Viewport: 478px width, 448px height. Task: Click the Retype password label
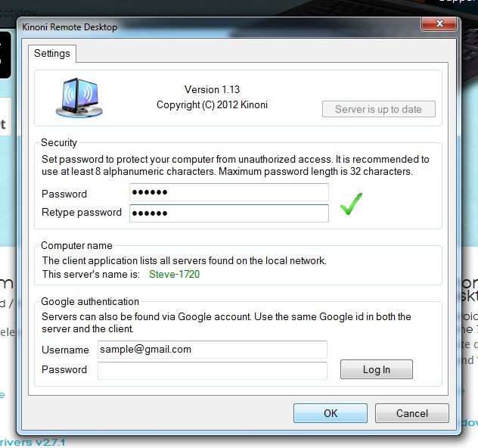pos(82,213)
